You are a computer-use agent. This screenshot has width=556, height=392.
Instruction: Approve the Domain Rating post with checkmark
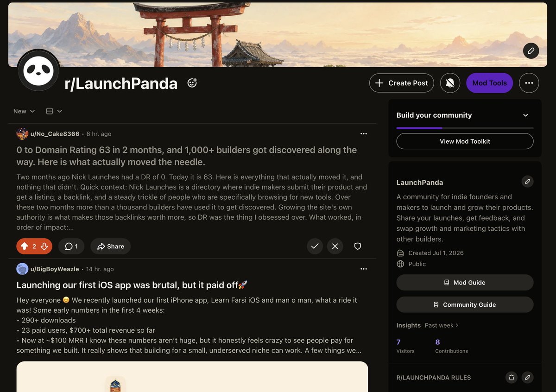coord(315,247)
